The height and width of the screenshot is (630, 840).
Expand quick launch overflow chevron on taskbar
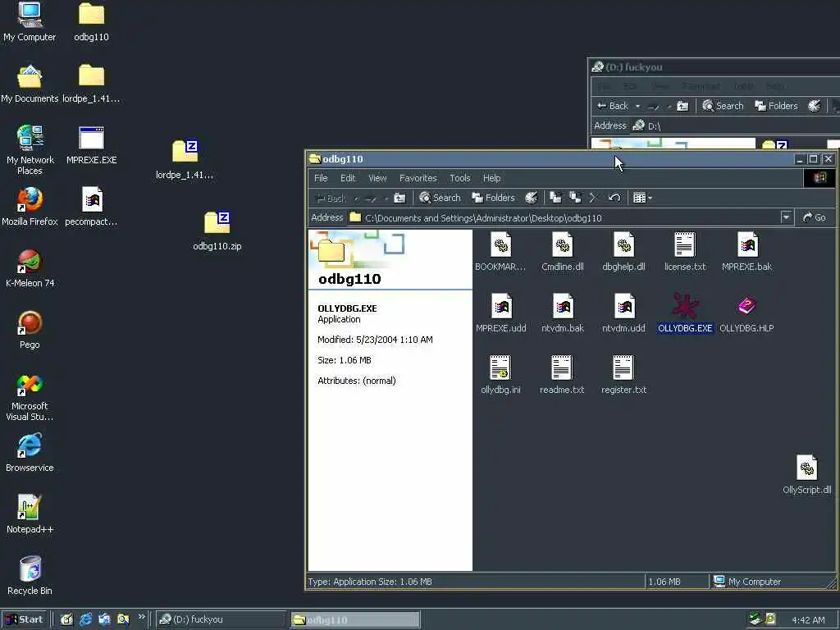141,617
